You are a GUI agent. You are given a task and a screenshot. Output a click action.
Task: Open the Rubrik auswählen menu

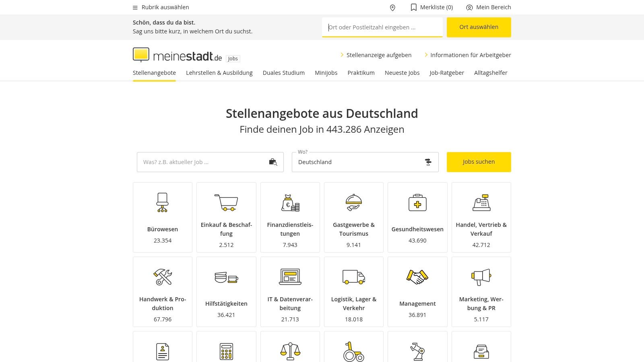click(161, 7)
